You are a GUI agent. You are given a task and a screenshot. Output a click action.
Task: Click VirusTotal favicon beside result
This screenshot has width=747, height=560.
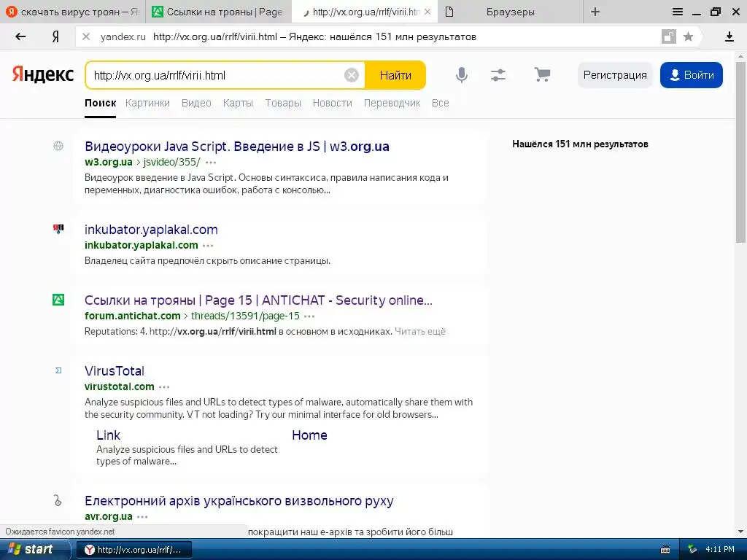(58, 370)
